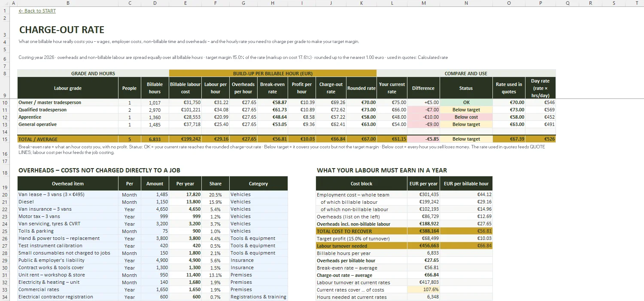Select 'Commercial rates' overhead item
This screenshot has width=644, height=301.
[68, 289]
